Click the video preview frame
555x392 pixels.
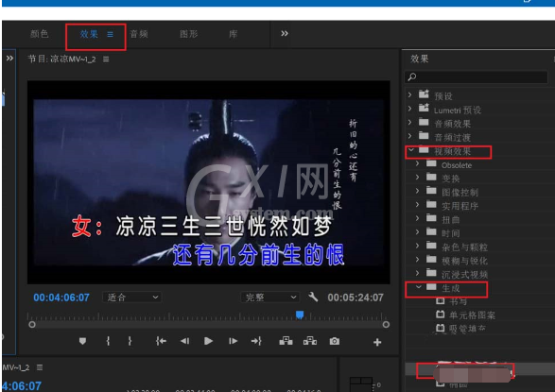[x=209, y=182]
